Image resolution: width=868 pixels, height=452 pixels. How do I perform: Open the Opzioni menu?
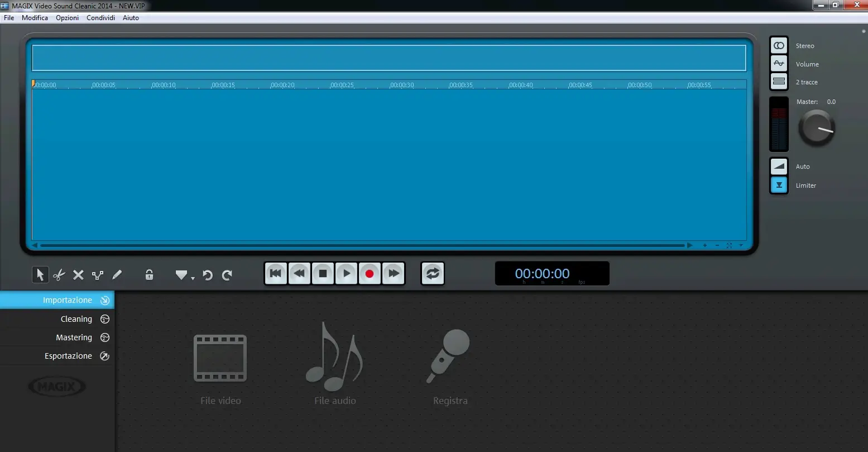(67, 18)
